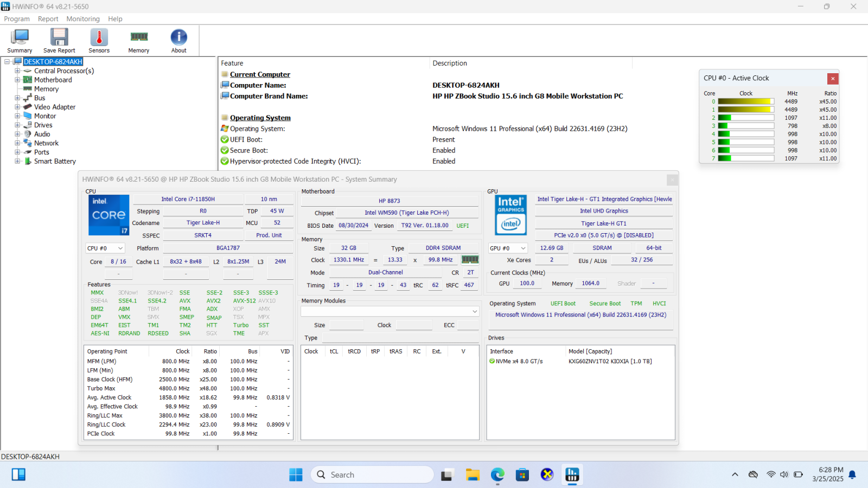
Task: Open Task View on the taskbar
Action: coord(447,475)
